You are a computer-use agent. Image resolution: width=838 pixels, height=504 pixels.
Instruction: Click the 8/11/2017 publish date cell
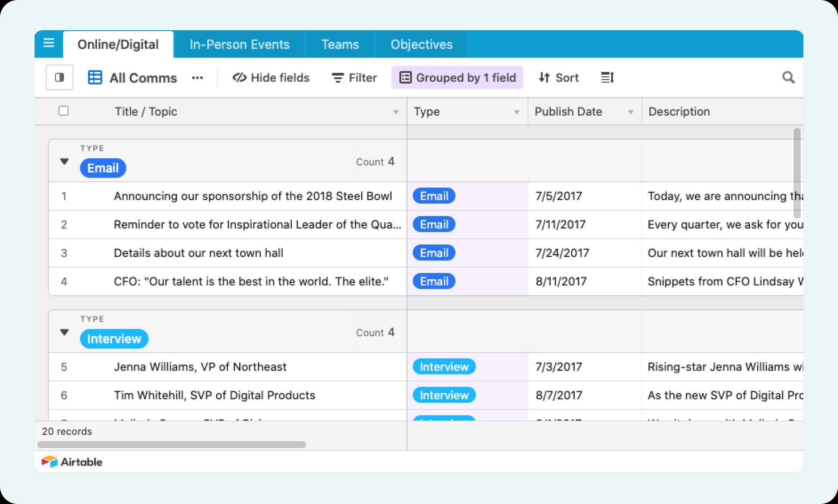tap(585, 281)
